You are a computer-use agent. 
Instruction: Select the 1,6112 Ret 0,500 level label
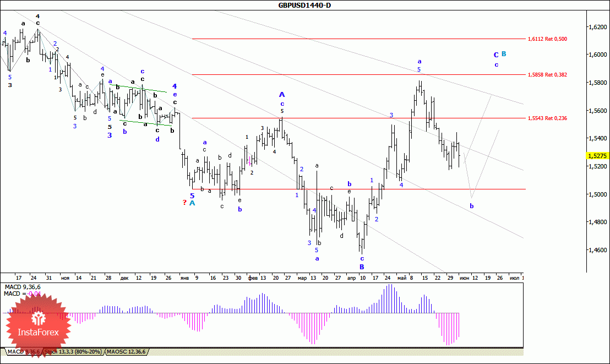click(547, 39)
